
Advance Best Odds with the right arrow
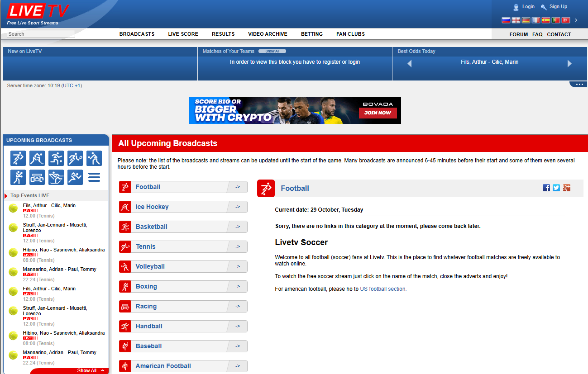tap(569, 64)
